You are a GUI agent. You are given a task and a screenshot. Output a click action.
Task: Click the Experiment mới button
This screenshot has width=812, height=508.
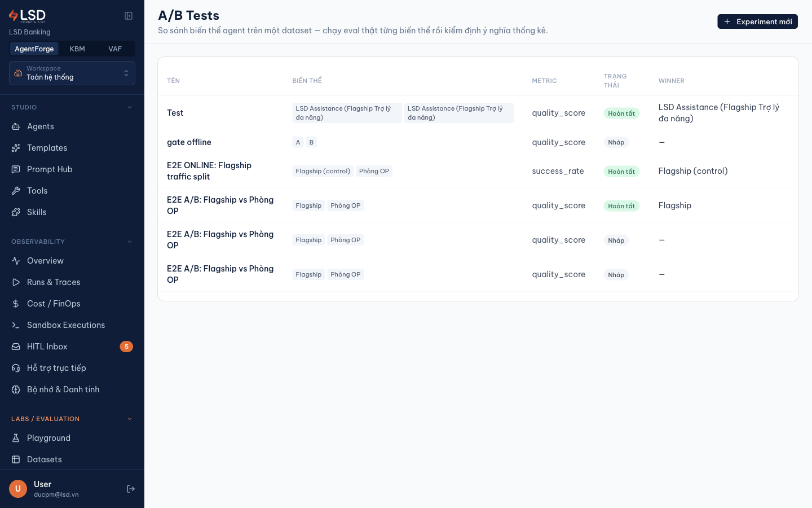[757, 21]
